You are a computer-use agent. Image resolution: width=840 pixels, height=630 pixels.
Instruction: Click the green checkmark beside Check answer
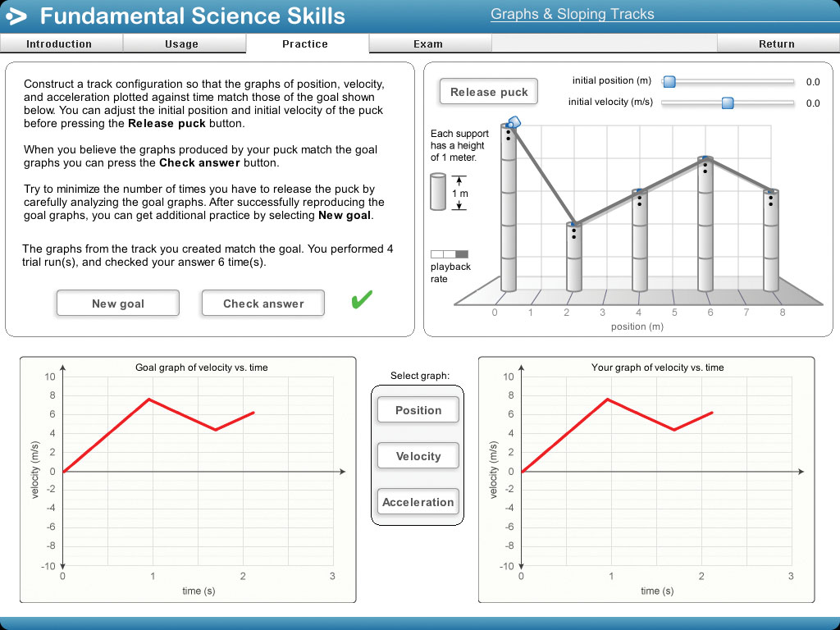[360, 301]
